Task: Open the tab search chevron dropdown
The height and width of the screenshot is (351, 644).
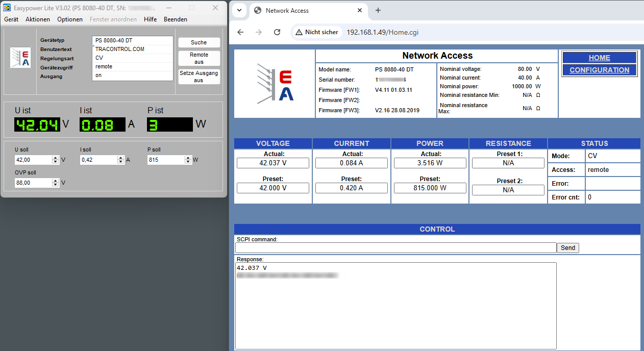Action: [x=239, y=10]
